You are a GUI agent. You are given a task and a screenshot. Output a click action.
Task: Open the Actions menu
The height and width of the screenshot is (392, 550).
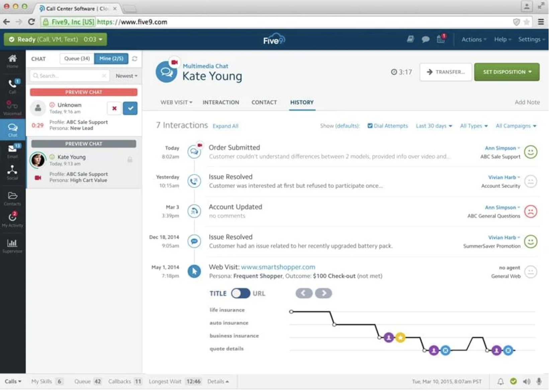coord(474,39)
